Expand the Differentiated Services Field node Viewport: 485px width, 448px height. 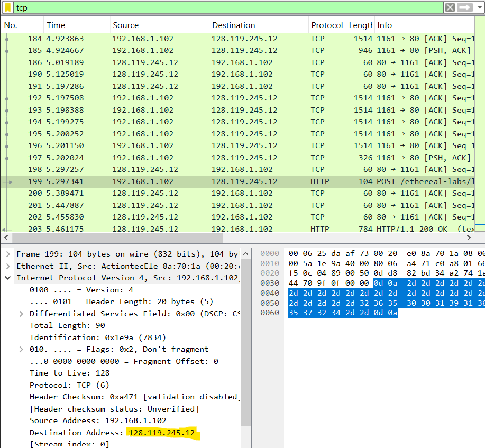click(x=21, y=314)
